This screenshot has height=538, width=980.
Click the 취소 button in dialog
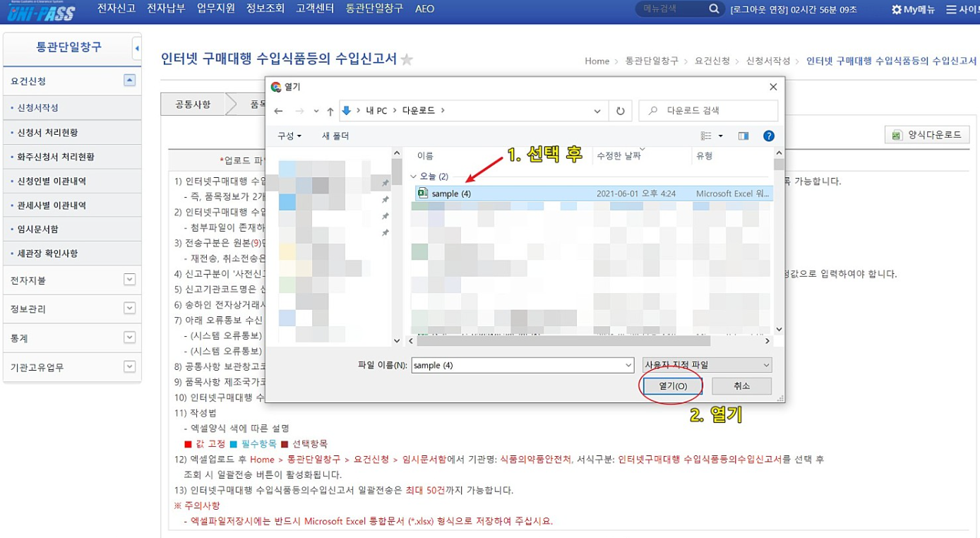(741, 386)
